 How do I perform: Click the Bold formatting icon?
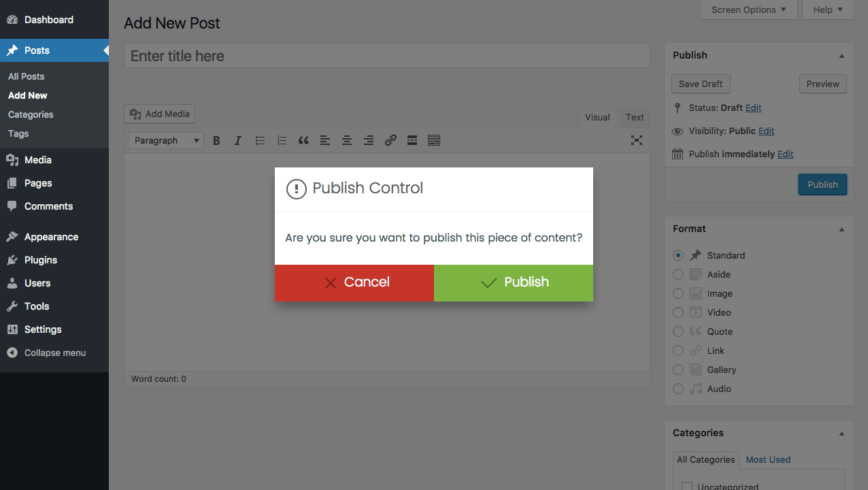click(x=216, y=140)
